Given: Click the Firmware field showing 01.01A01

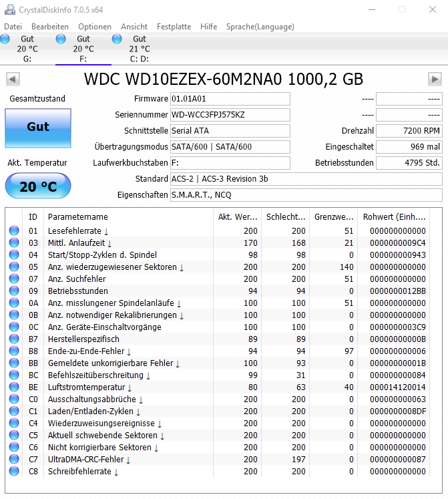Looking at the screenshot, I should [230, 99].
